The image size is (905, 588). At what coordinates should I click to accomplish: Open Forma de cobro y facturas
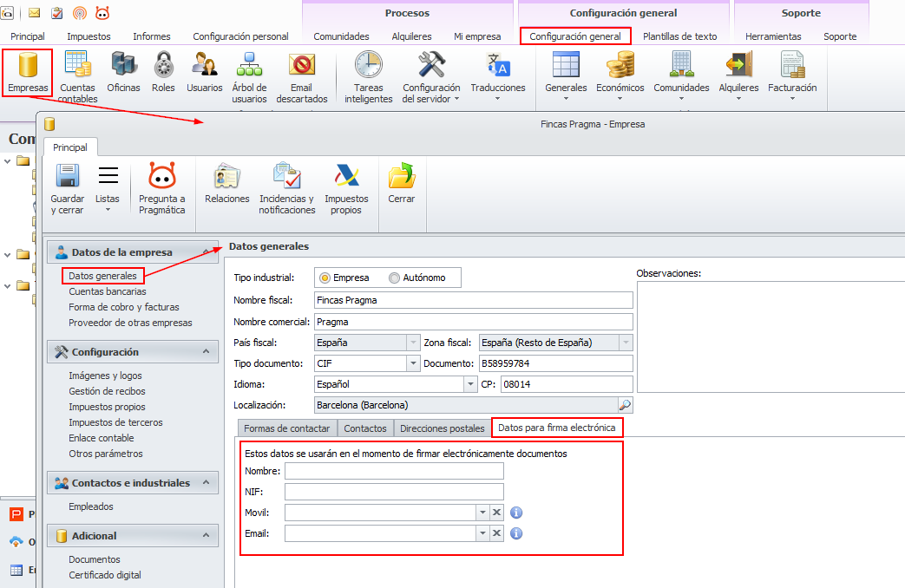124,307
